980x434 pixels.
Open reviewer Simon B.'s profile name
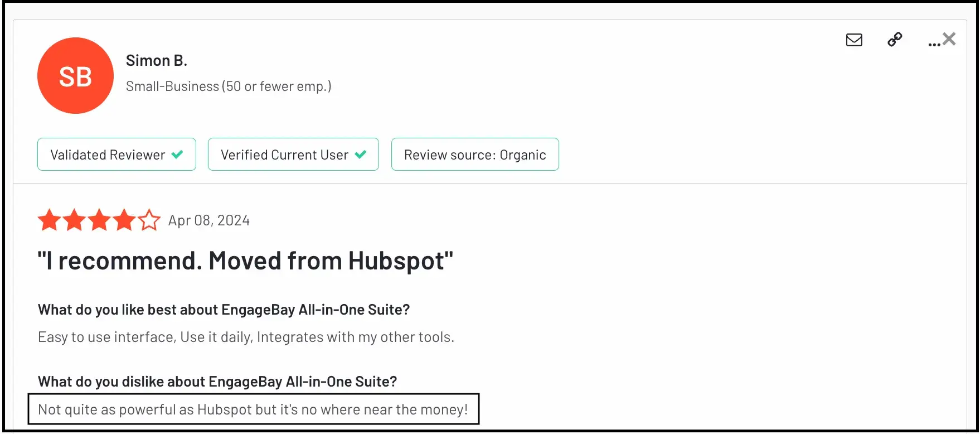tap(157, 60)
